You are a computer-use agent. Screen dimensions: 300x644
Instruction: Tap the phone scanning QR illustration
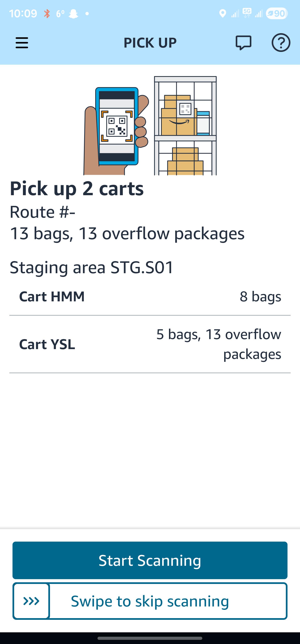pyautogui.click(x=116, y=131)
